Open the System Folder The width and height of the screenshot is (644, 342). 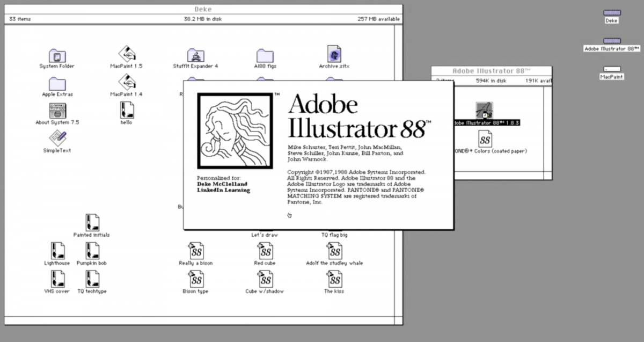coord(56,56)
